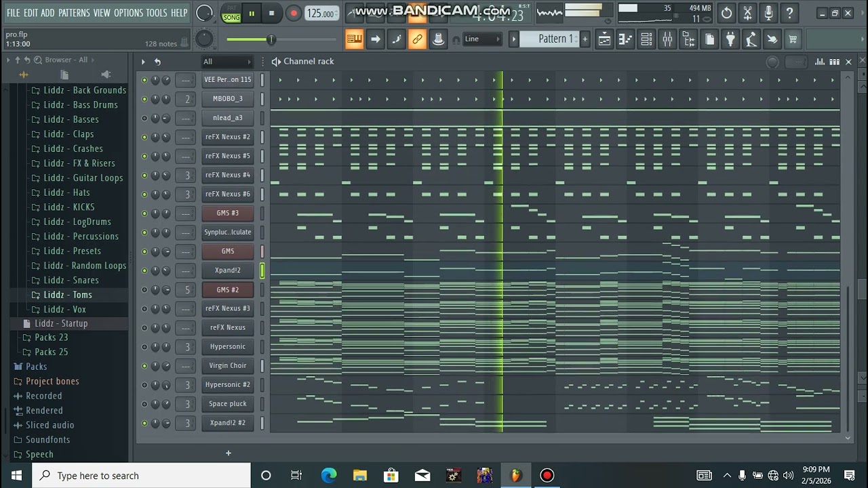Click the step editing arrow icon

click(x=375, y=39)
